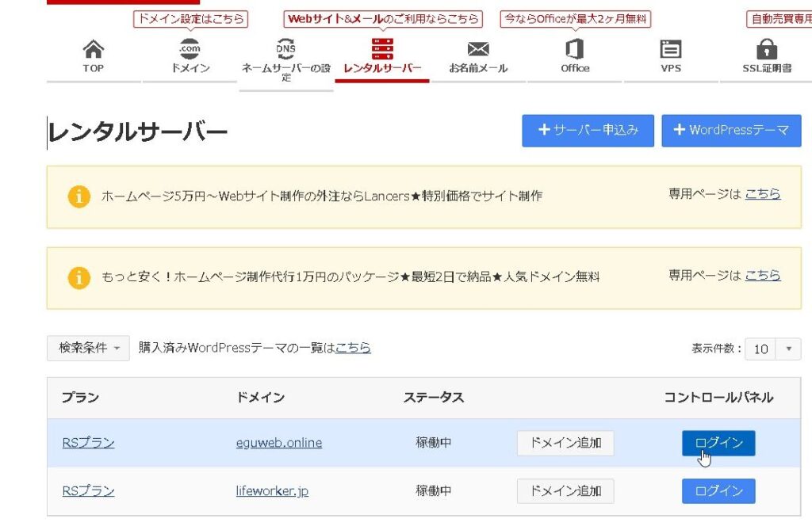Viewport: 812px width, 530px height.
Task: Open the 表示件数 dropdown showing 10
Action: [772, 349]
